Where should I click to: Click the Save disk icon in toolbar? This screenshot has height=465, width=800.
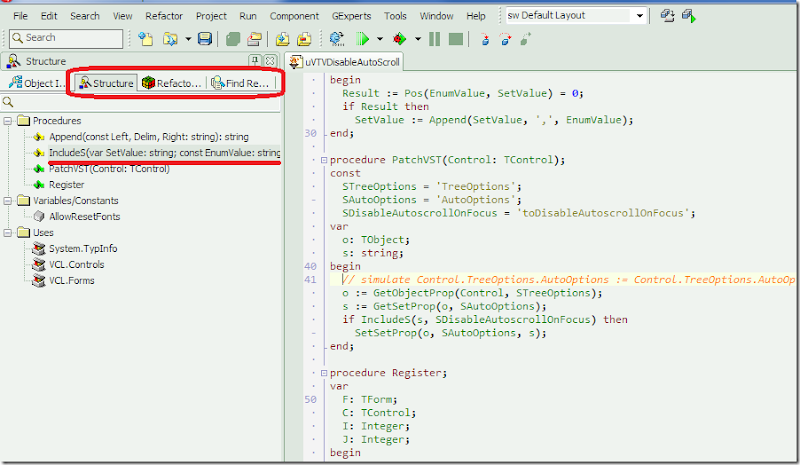[x=204, y=39]
